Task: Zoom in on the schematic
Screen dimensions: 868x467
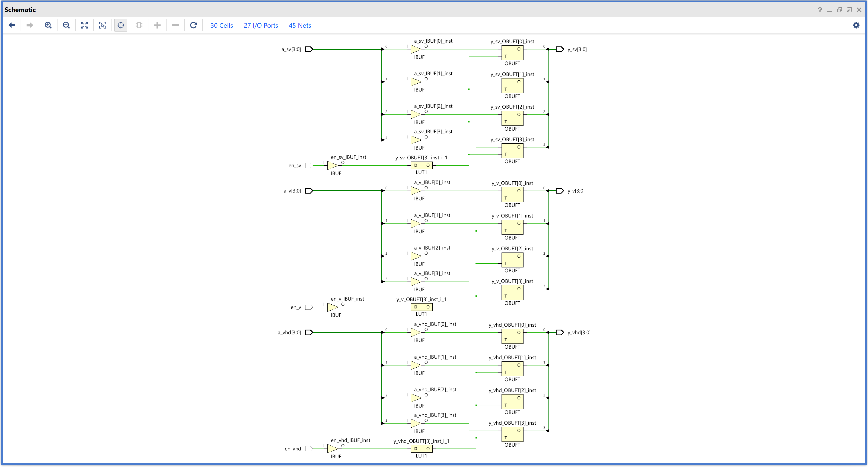Action: pyautogui.click(x=48, y=25)
